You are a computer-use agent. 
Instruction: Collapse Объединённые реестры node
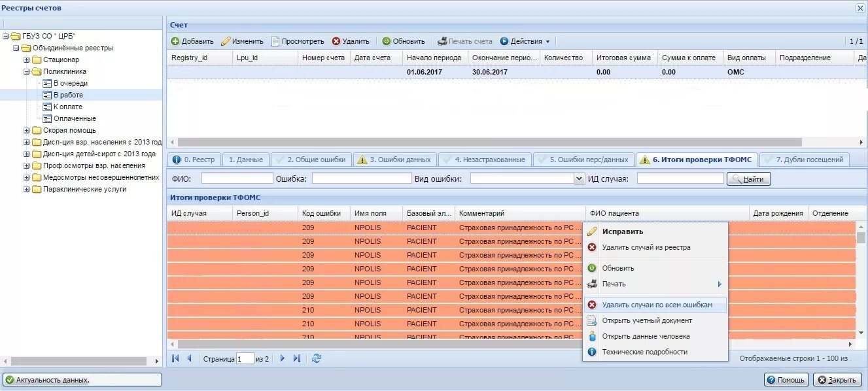(x=16, y=48)
